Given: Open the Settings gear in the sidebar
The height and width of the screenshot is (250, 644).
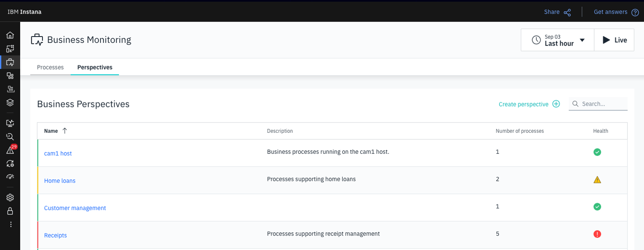Looking at the screenshot, I should 10,197.
